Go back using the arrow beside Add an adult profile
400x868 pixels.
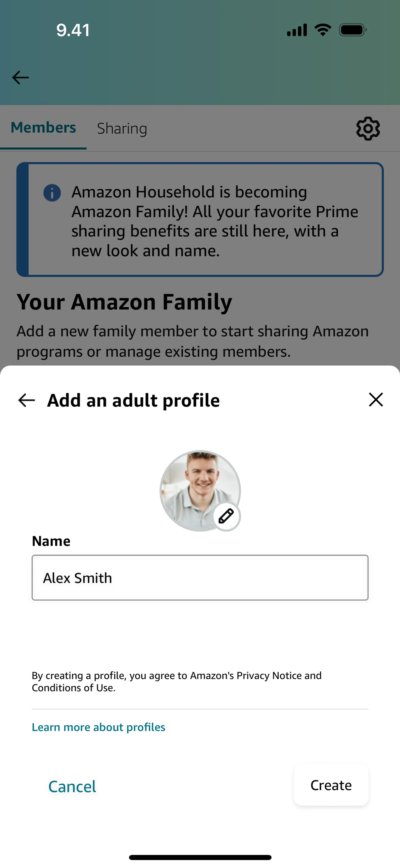(x=27, y=400)
